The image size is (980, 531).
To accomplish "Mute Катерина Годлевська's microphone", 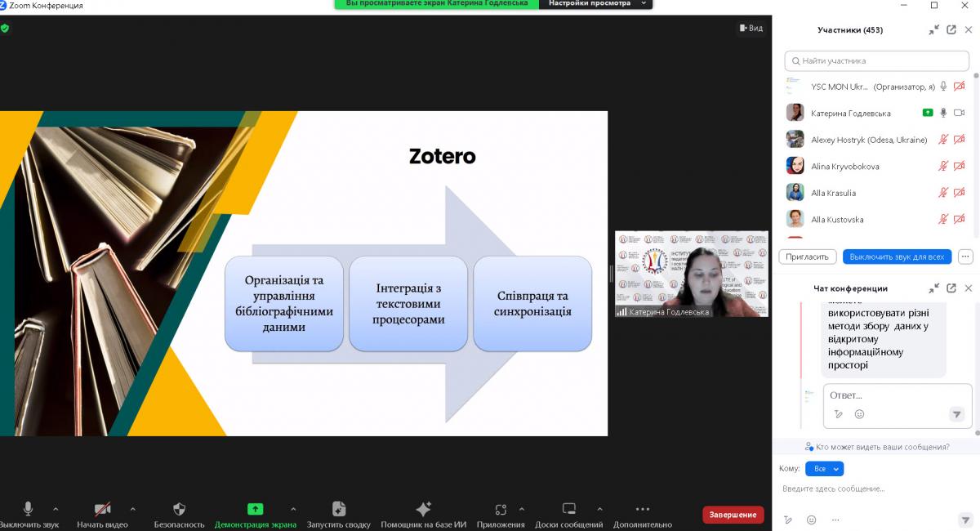I will click(x=943, y=113).
